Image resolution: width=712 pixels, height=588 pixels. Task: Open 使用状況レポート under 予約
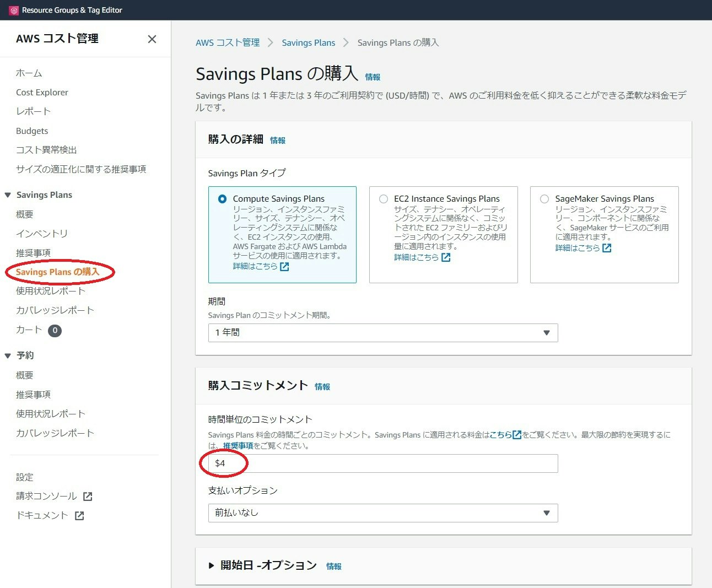point(51,414)
